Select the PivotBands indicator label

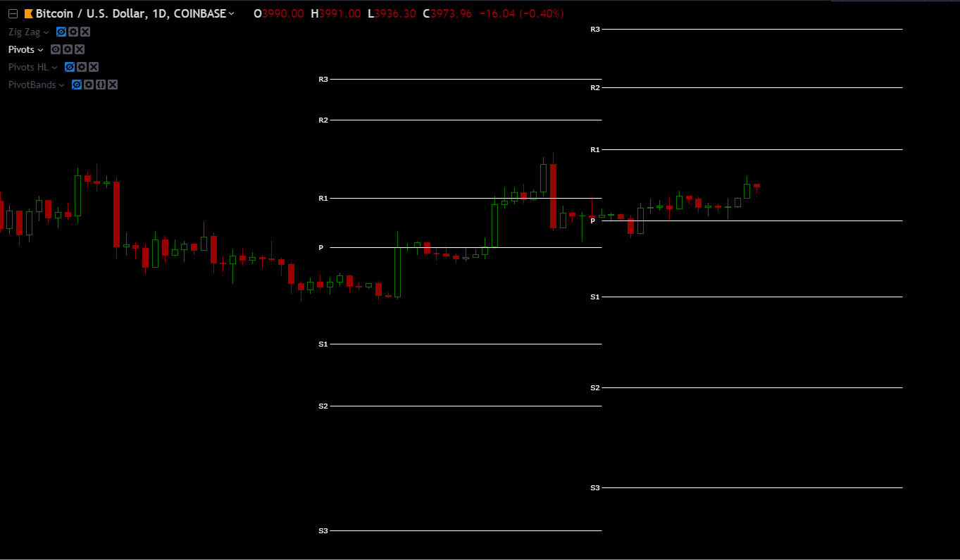pyautogui.click(x=32, y=85)
